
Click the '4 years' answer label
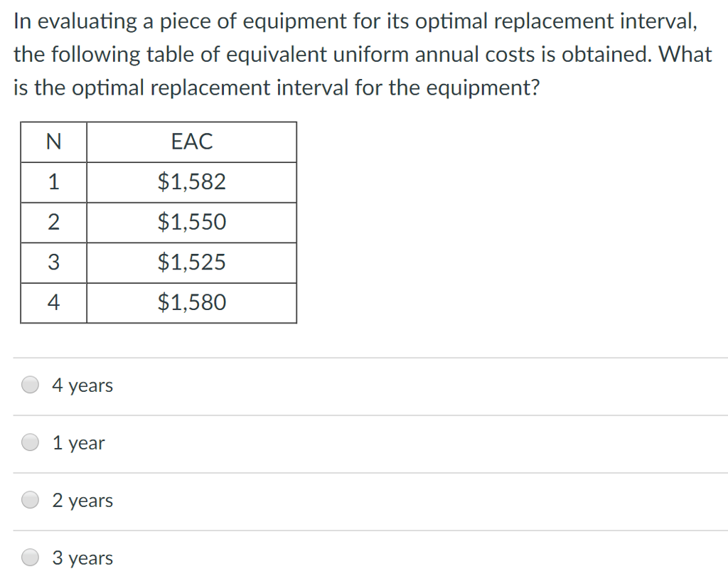point(82,385)
